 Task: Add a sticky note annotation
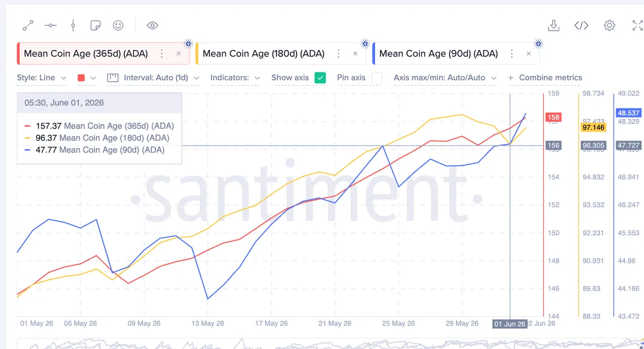click(x=96, y=25)
